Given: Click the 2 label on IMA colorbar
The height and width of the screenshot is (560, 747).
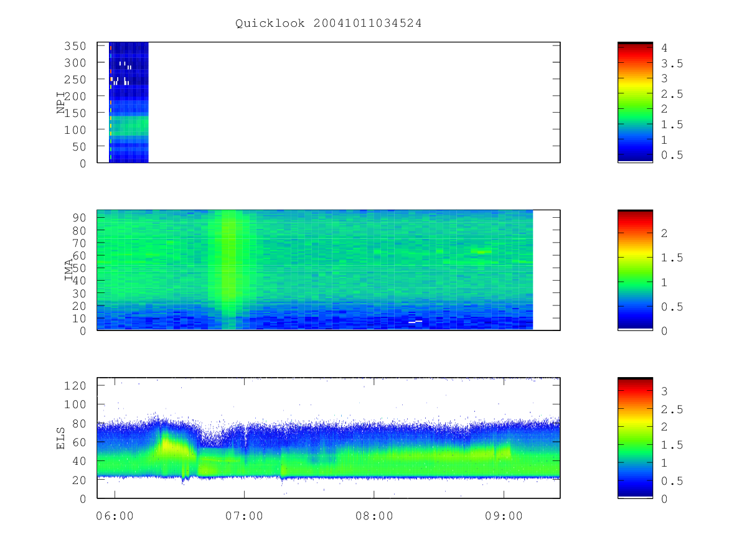Looking at the screenshot, I should (664, 233).
